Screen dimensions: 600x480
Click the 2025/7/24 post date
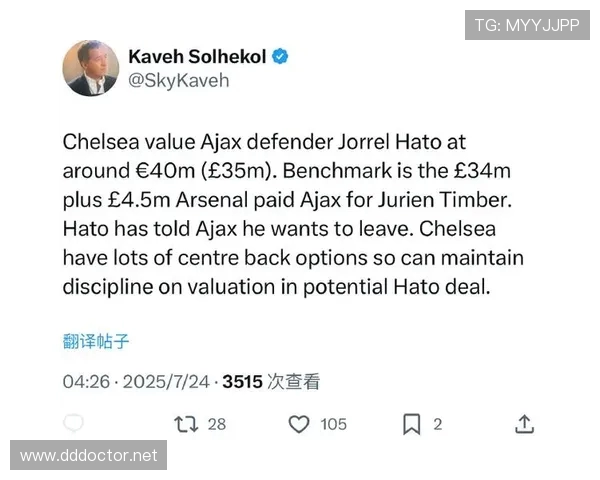[x=167, y=381]
